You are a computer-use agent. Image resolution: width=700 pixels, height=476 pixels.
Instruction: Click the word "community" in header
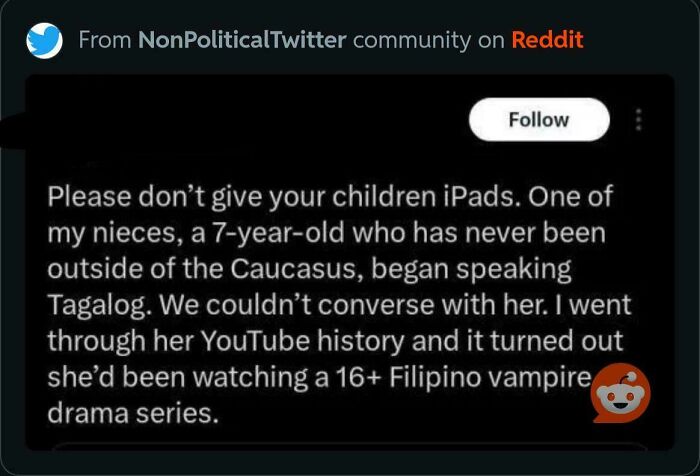click(412, 41)
